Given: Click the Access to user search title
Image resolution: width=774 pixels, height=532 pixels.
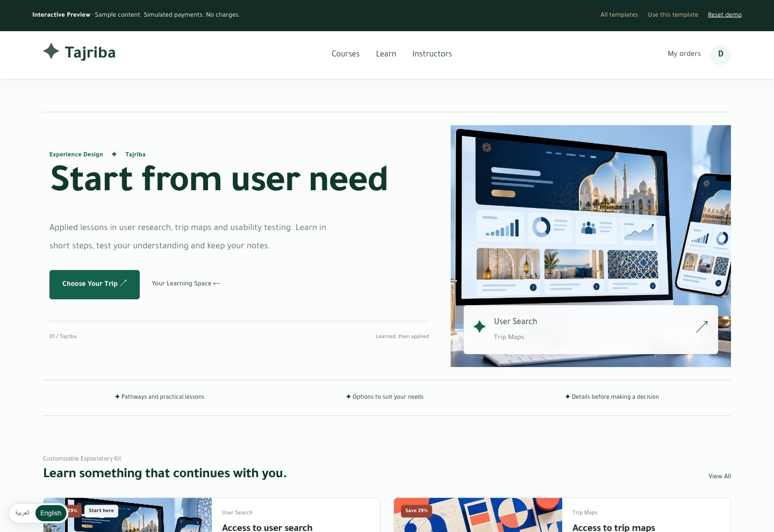Looking at the screenshot, I should (267, 527).
